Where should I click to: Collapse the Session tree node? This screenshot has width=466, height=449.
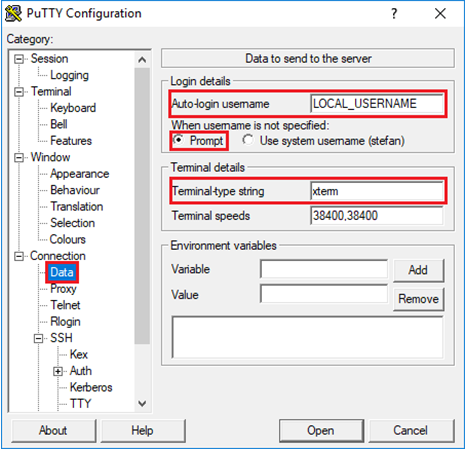(x=19, y=59)
